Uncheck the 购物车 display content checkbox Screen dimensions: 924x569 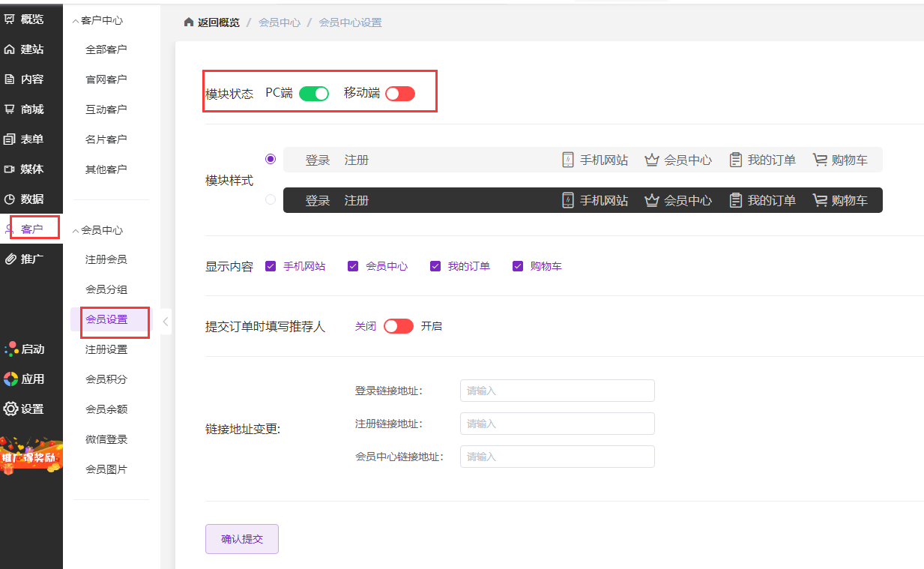click(x=517, y=266)
